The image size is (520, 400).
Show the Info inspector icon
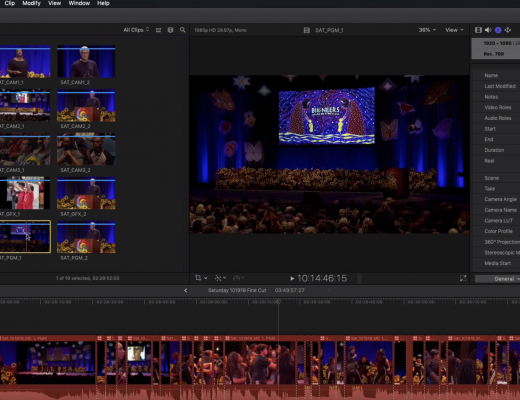coord(498,30)
